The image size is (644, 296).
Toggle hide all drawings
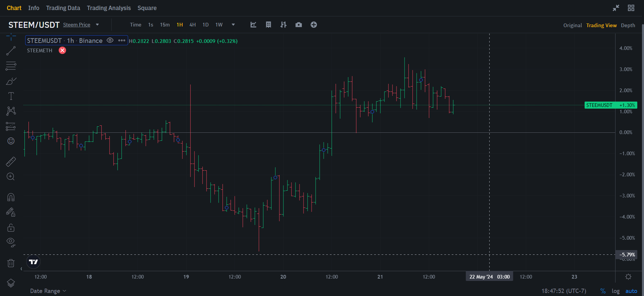(11, 242)
